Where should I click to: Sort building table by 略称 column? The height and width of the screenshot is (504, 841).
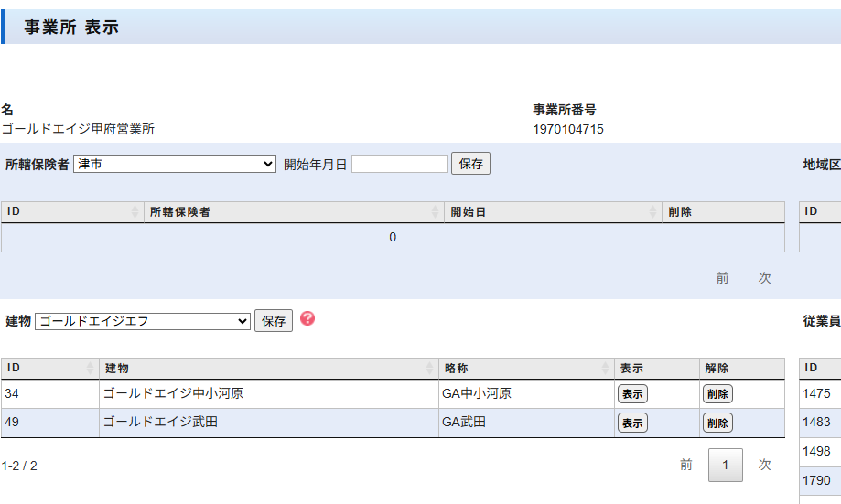[525, 369]
